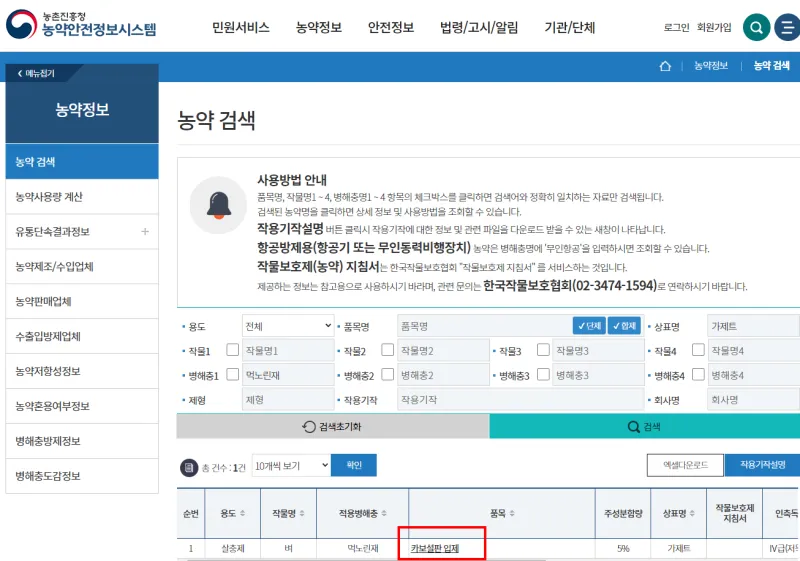Open the hamburger menu icon
The height and width of the screenshot is (561, 800).
(x=787, y=27)
